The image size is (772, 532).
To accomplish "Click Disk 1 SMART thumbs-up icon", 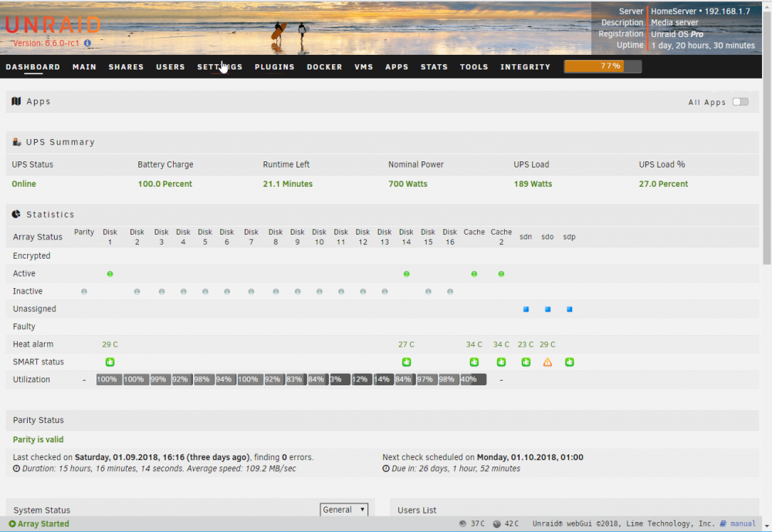I will click(110, 362).
